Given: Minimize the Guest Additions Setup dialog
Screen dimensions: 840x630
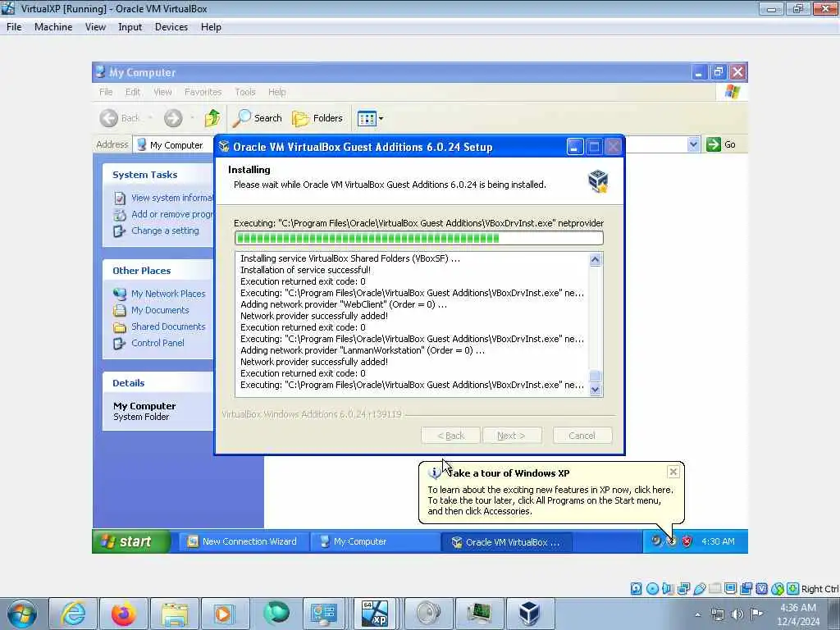Looking at the screenshot, I should click(574, 147).
